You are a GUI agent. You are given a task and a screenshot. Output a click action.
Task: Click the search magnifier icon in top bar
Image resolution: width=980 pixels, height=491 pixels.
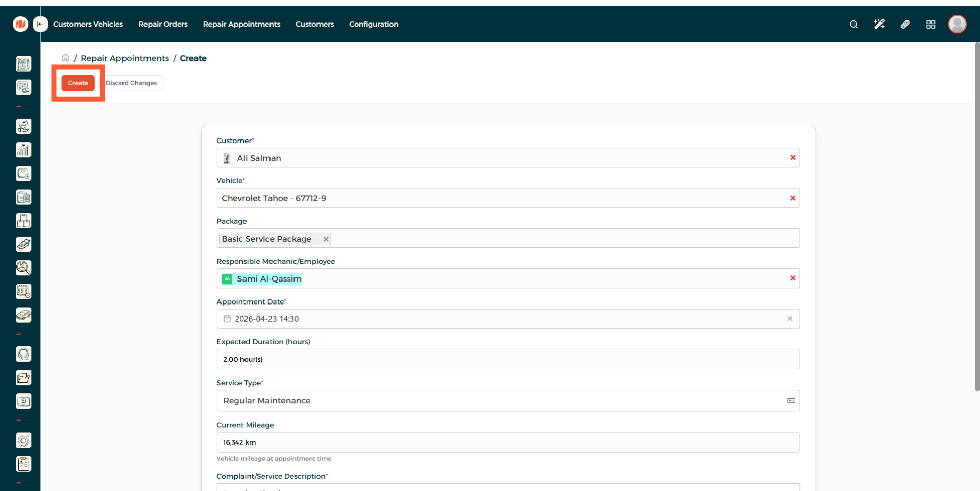(853, 25)
